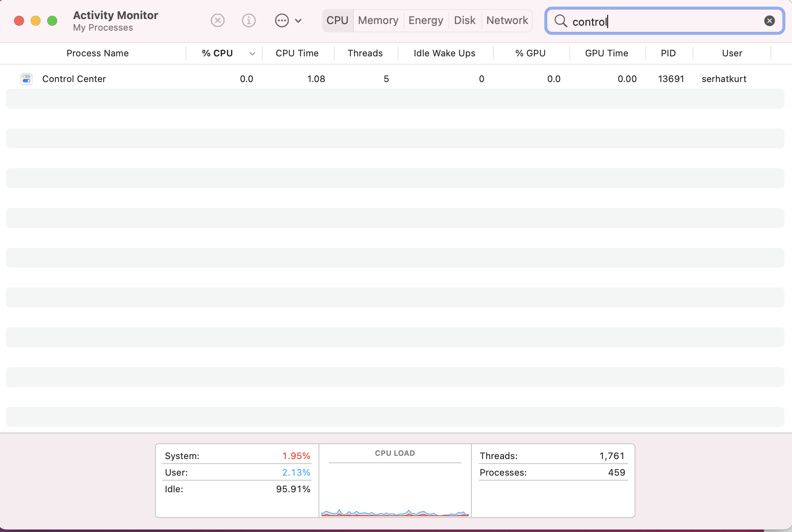Viewport: 792px width, 532px height.
Task: Click into the search field containing 'control'
Action: 664,21
